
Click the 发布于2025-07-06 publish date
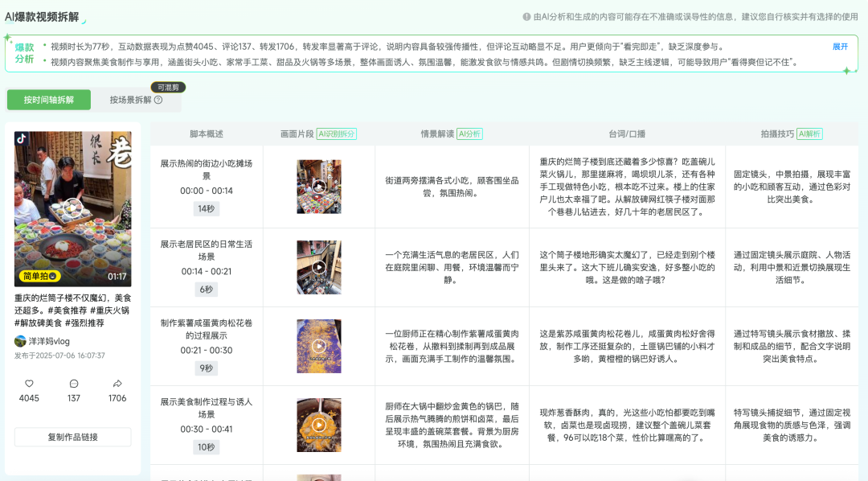(x=59, y=356)
